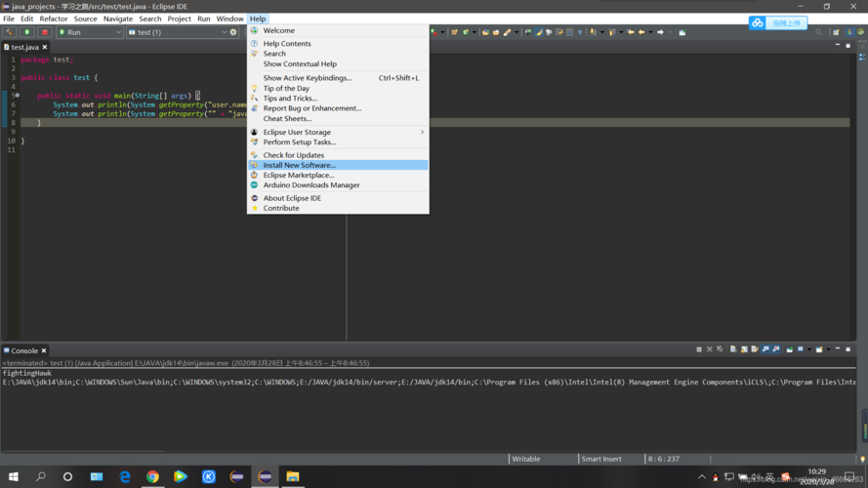868x488 pixels.
Task: Open the File menu
Action: click(x=9, y=19)
